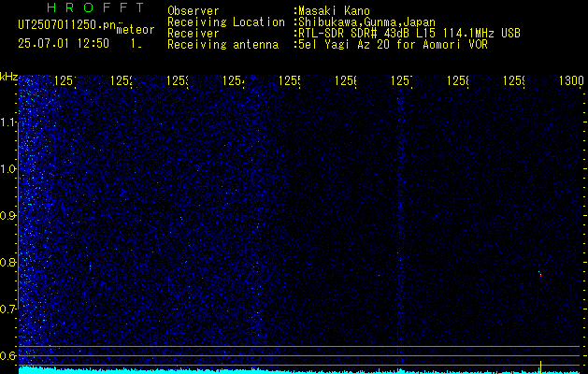Click the 1300 time axis marker
This screenshot has width=588, height=374.
pos(571,81)
